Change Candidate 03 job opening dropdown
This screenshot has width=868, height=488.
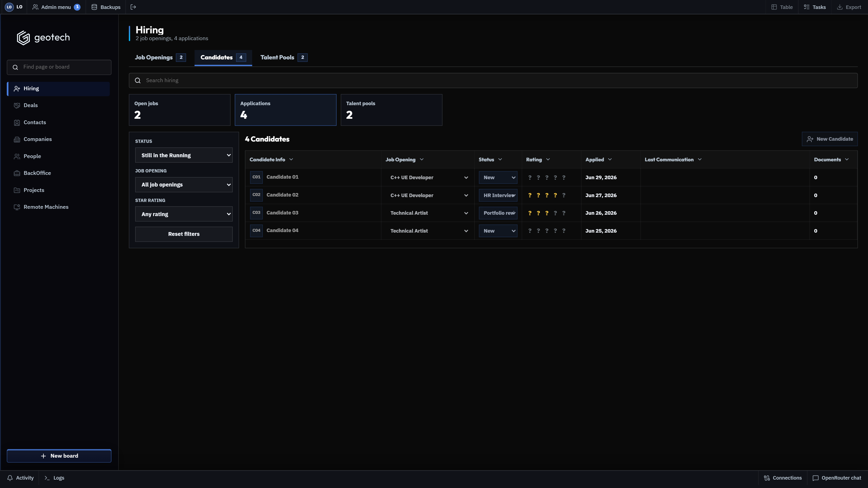pos(428,213)
